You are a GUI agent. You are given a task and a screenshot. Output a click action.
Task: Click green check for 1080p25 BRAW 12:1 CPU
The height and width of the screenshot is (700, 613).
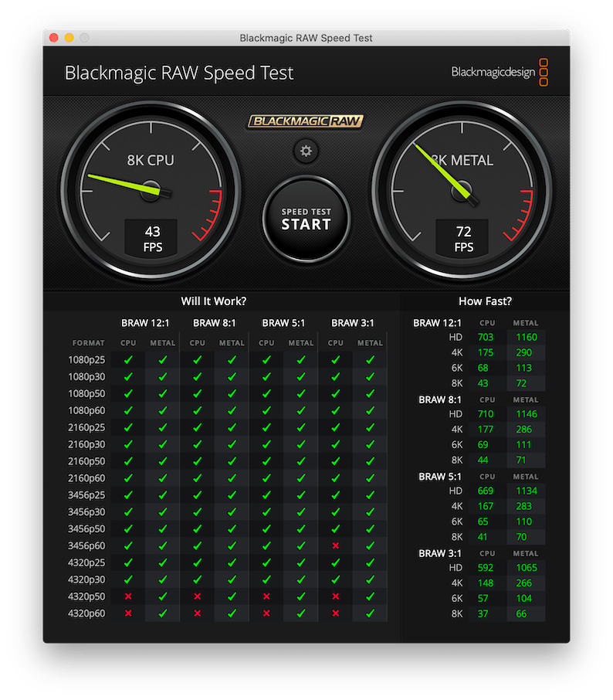click(x=128, y=359)
